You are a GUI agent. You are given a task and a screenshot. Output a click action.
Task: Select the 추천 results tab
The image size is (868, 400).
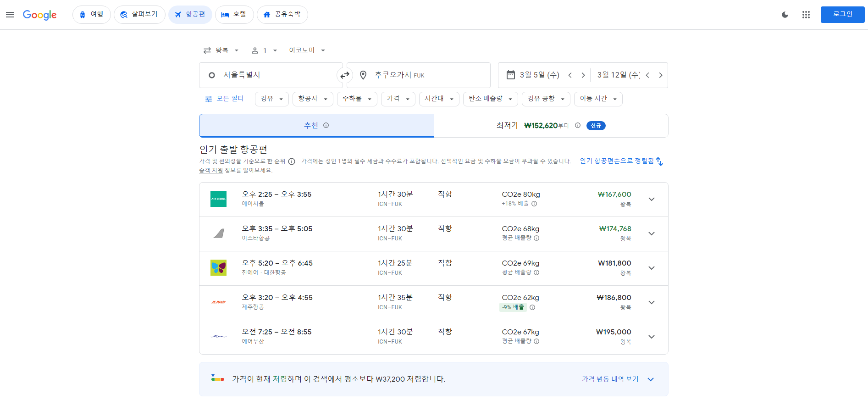pos(316,125)
